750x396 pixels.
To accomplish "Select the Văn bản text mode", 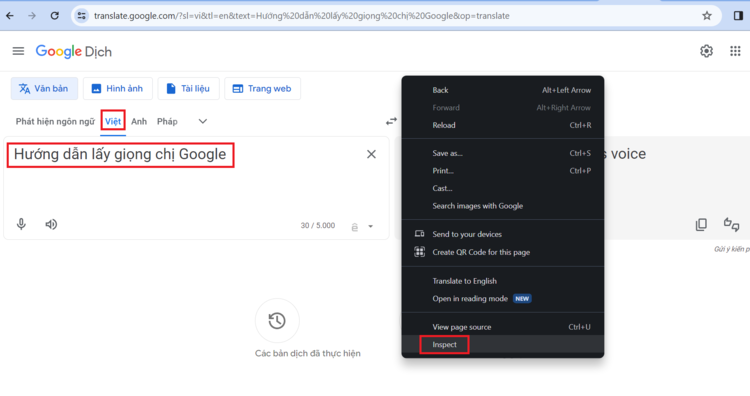I will click(44, 88).
